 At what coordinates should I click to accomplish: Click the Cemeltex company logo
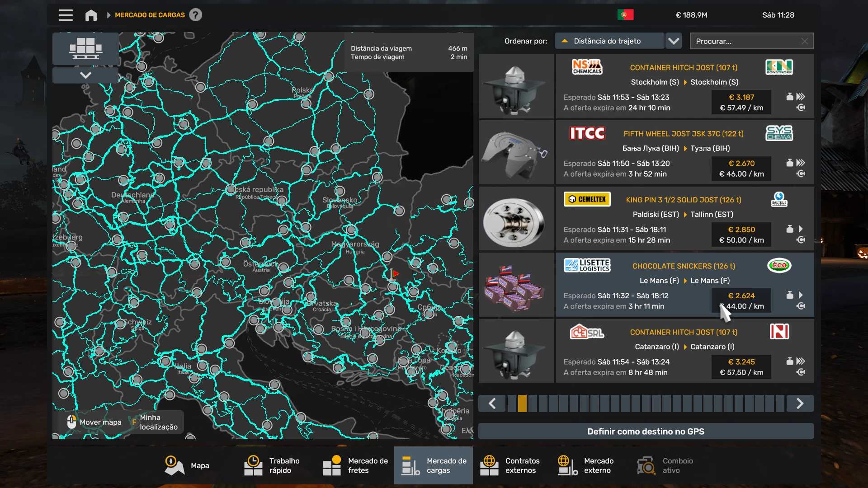click(x=587, y=199)
